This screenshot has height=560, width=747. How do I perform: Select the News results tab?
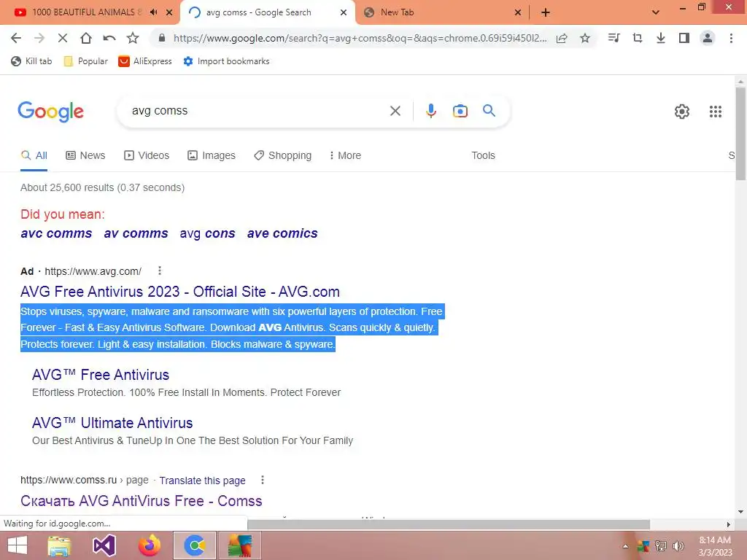pos(85,156)
